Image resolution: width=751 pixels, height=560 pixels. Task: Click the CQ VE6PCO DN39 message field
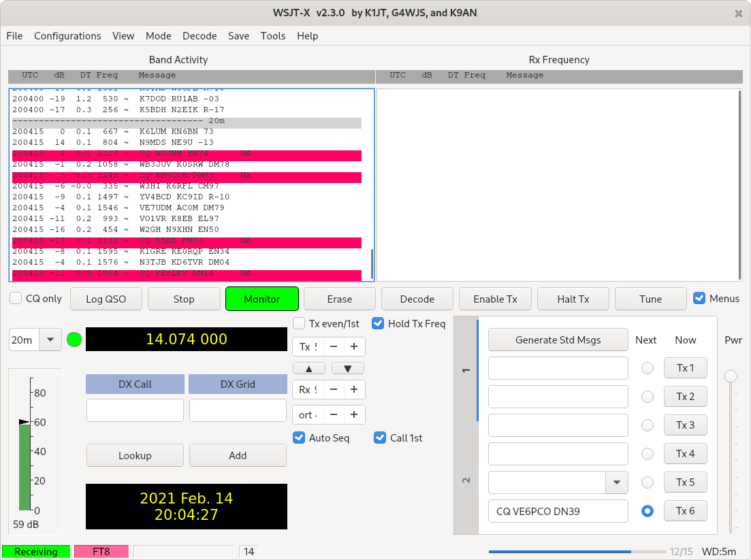pyautogui.click(x=558, y=511)
